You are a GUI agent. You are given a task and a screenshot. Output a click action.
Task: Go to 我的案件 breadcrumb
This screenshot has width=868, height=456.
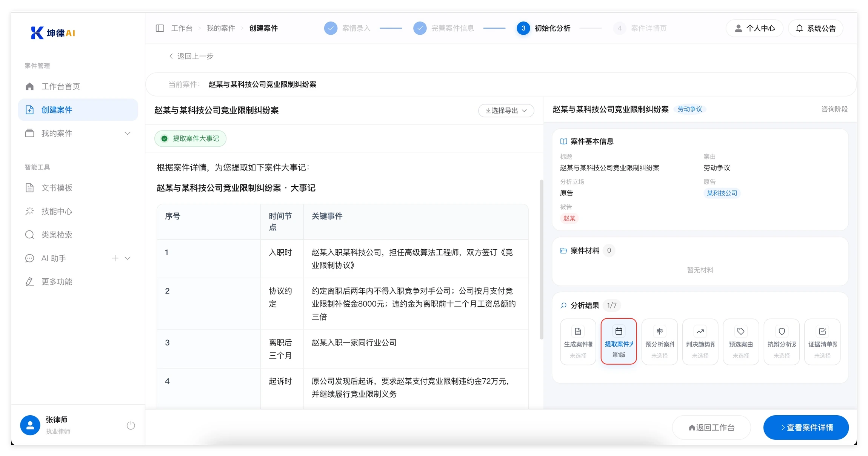tap(221, 28)
